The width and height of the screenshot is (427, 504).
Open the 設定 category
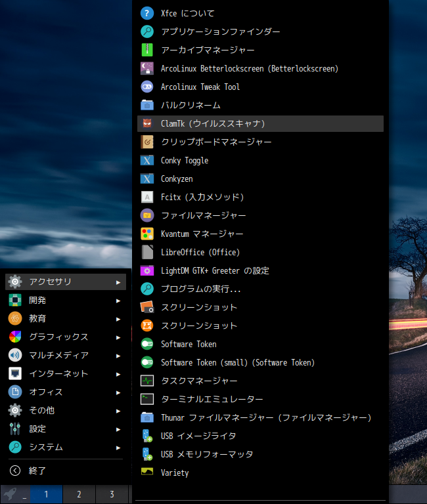(x=66, y=429)
